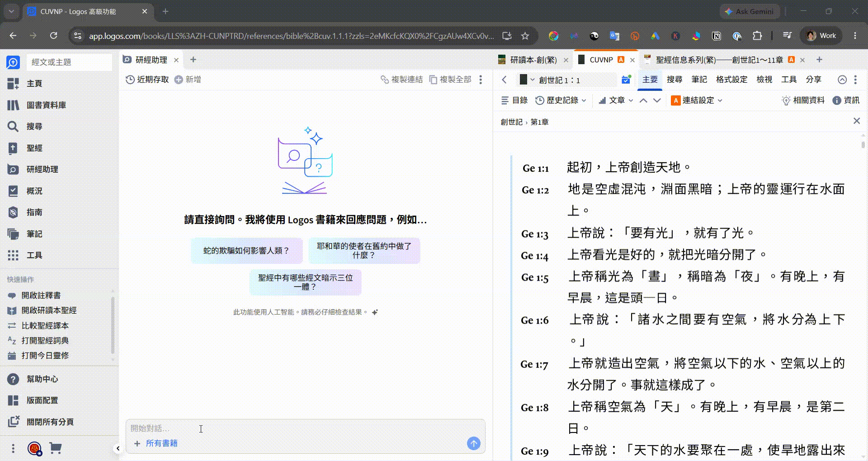
Task: Select the 主要 menu tab
Action: coord(650,80)
